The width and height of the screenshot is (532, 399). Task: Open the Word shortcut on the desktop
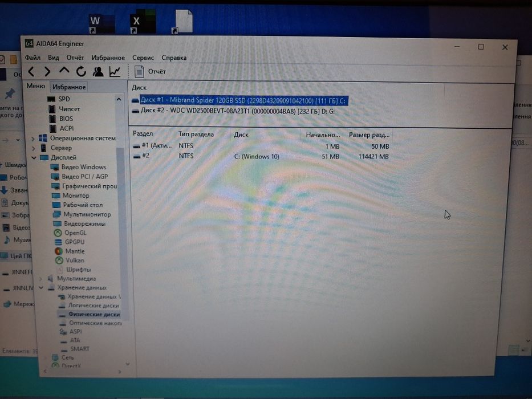point(103,24)
